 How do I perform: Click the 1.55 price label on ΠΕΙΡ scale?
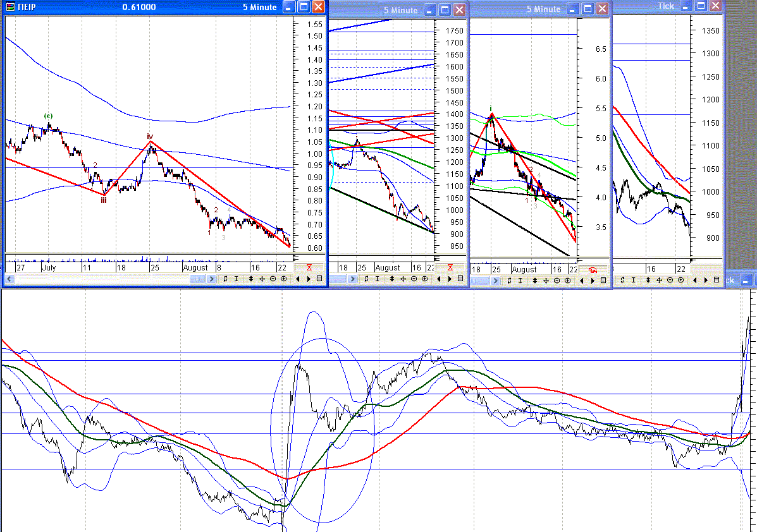pos(315,24)
